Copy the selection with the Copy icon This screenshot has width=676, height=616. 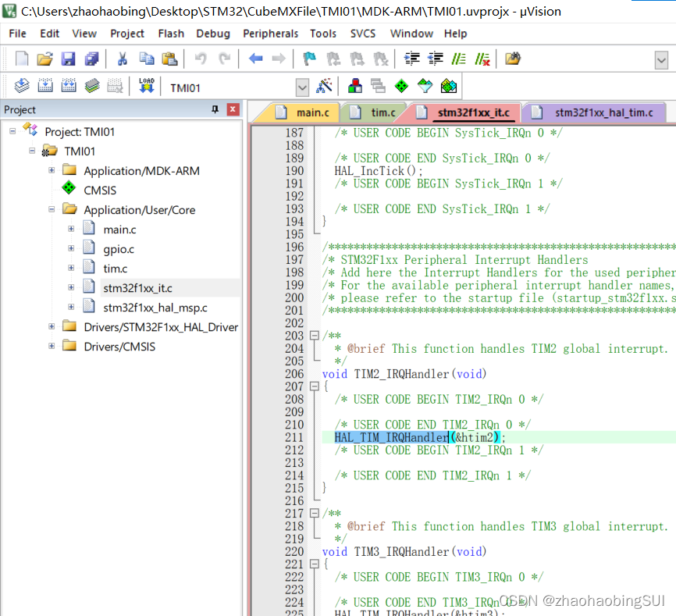(147, 59)
